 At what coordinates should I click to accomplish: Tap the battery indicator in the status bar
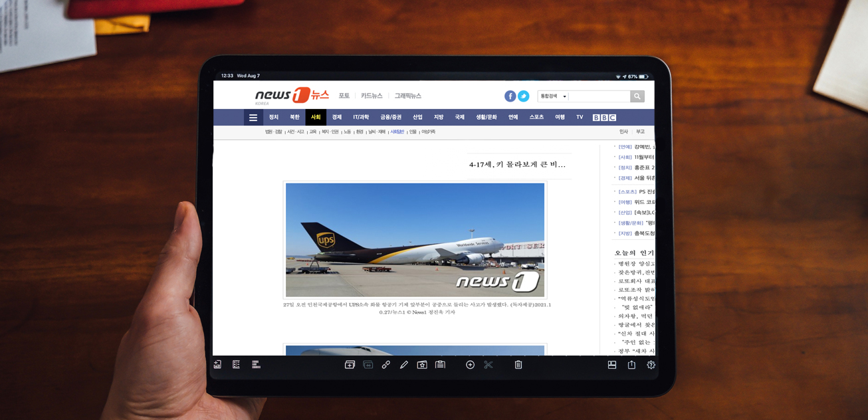[x=643, y=76]
